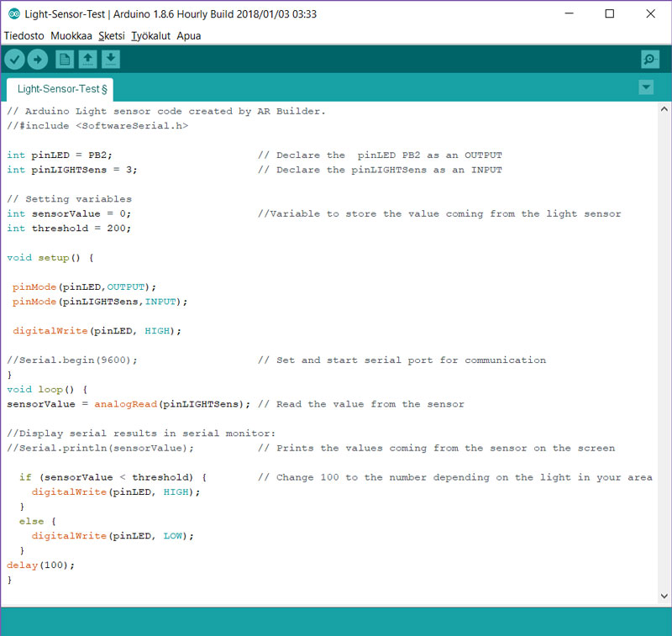Open the Serial Monitor magnifier icon
672x636 pixels.
(x=650, y=59)
